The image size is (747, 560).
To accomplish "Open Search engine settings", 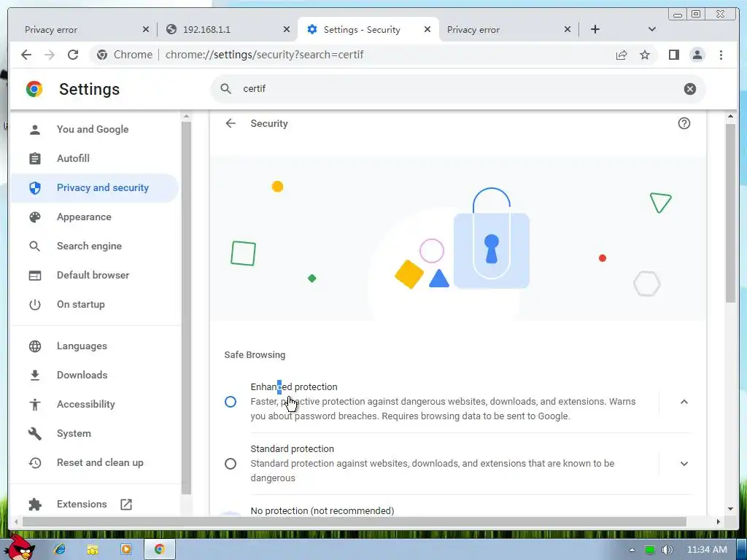I will (94, 246).
